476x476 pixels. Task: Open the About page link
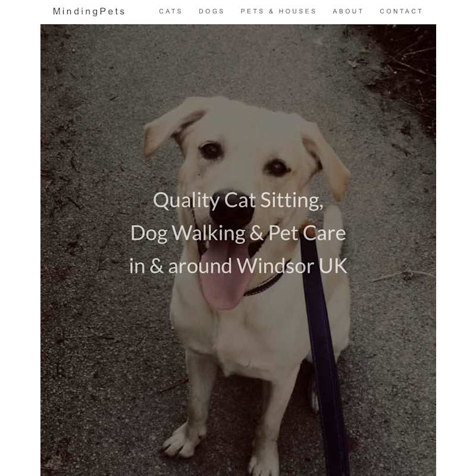click(348, 11)
